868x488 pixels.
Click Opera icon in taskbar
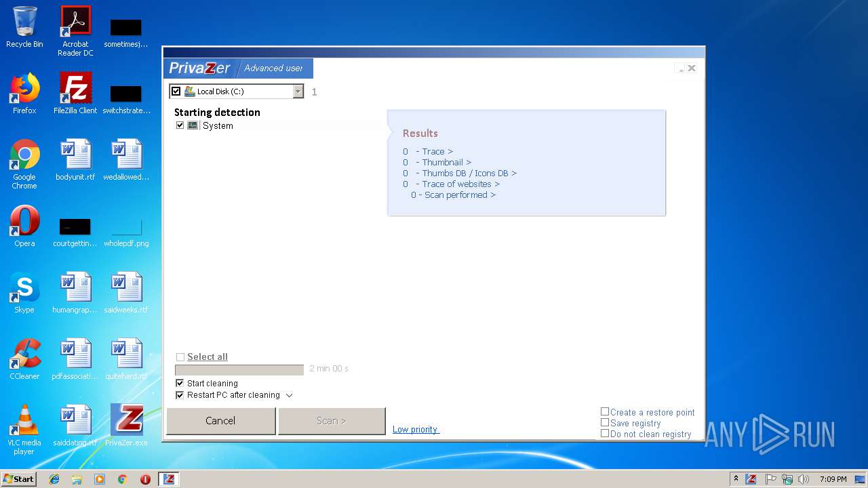[145, 479]
